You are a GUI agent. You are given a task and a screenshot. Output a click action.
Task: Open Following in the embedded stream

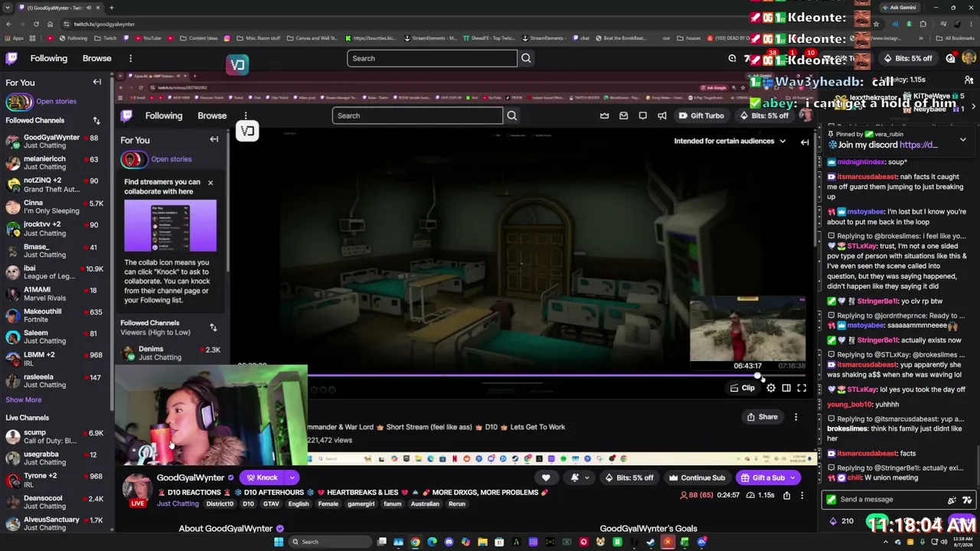pyautogui.click(x=164, y=116)
